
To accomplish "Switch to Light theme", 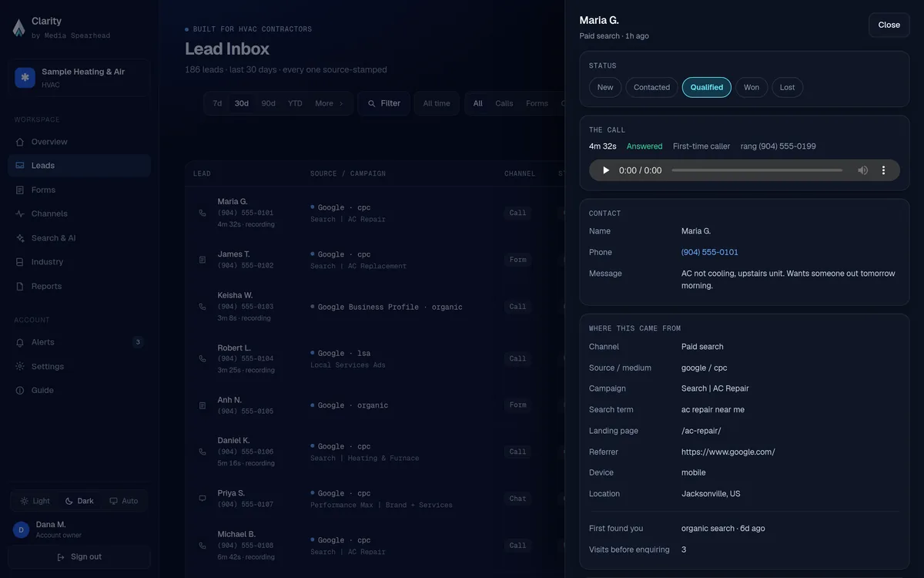I will pyautogui.click(x=35, y=501).
